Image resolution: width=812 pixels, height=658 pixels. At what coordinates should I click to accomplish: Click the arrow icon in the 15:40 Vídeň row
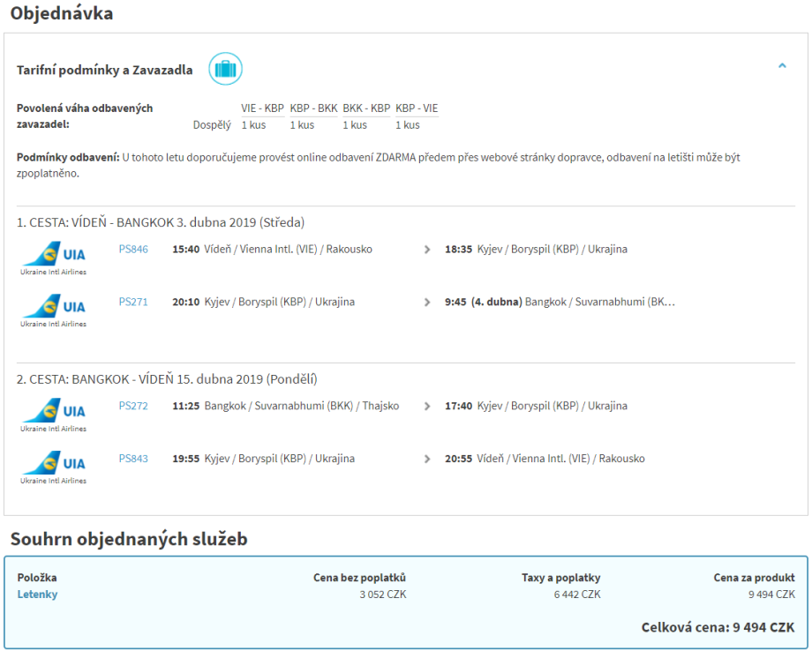pos(428,250)
